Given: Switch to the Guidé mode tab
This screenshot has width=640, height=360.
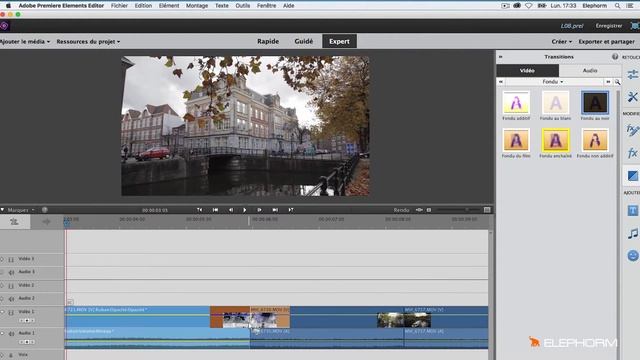Looking at the screenshot, I should (304, 41).
